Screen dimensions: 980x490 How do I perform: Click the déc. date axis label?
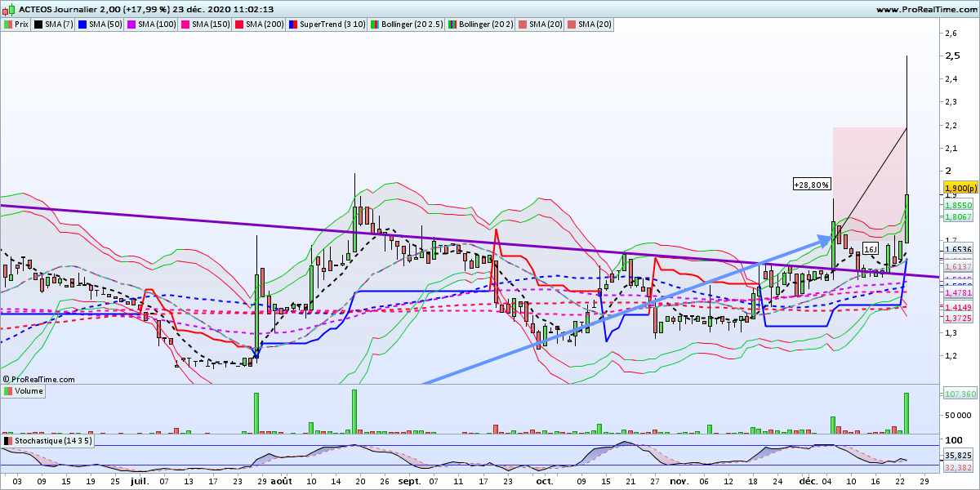[808, 482]
